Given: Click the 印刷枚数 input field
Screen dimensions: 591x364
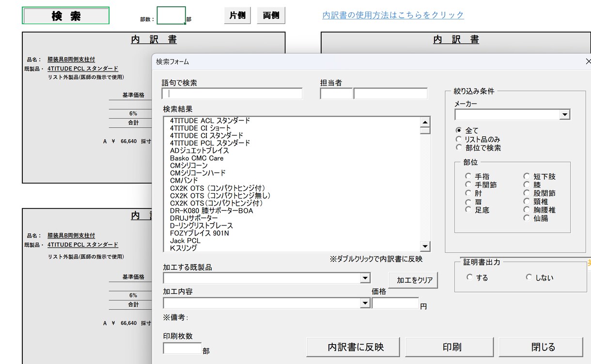Looking at the screenshot, I should pyautogui.click(x=182, y=348).
